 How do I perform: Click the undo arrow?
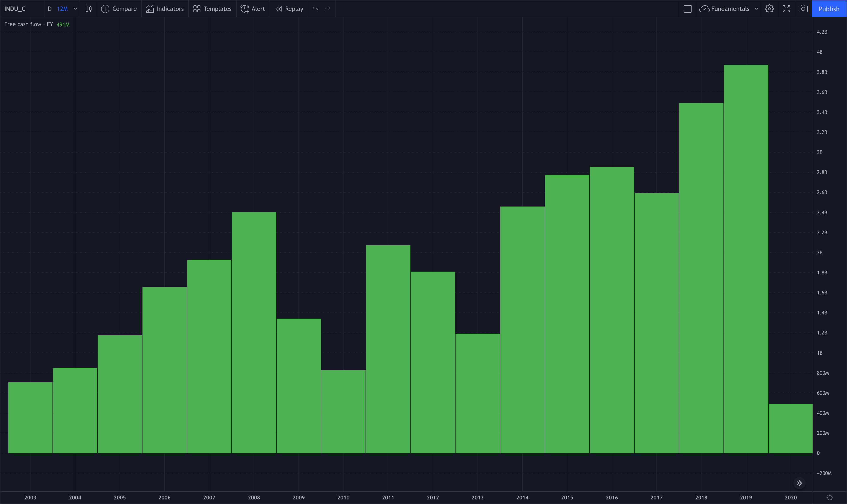[315, 9]
